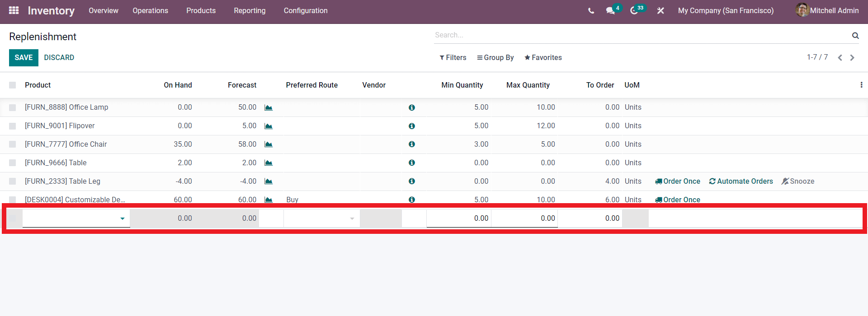Screen dimensions: 868x316
Task: Click '[FURN_7777] Office Chair' product cell
Action: (x=66, y=144)
